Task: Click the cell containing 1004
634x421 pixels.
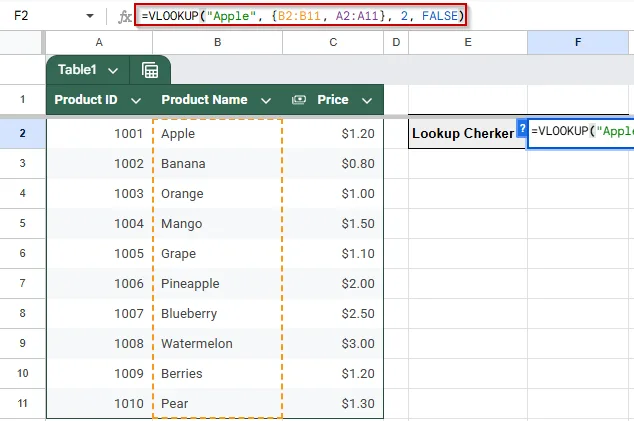Action: point(99,223)
